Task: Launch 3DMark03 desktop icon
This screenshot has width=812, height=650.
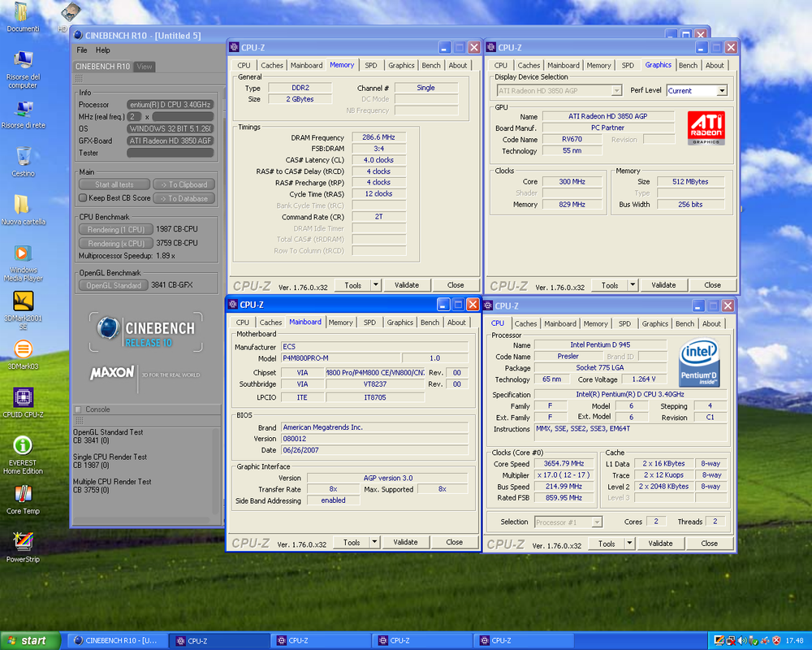Action: 23,354
